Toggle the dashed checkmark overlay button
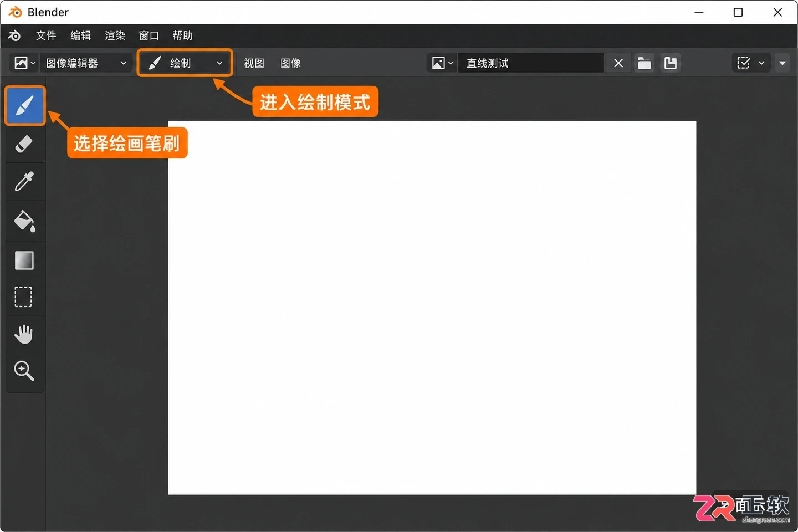The height and width of the screenshot is (532, 798). coord(744,63)
